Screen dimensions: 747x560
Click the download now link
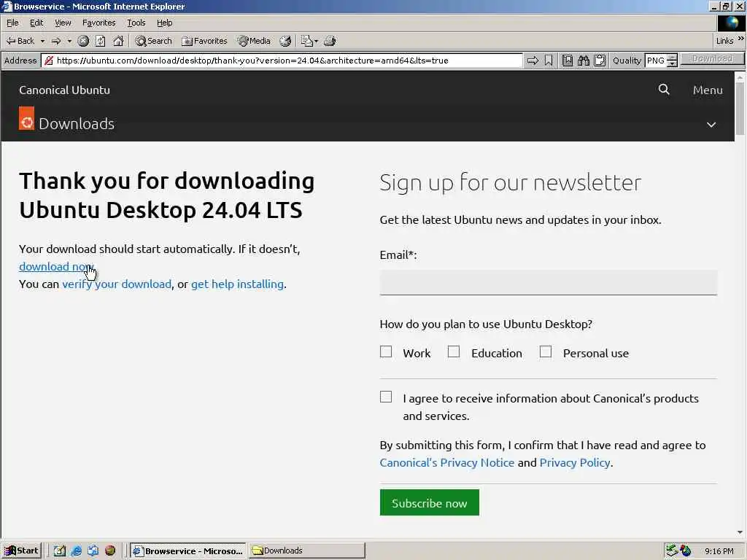(x=57, y=267)
